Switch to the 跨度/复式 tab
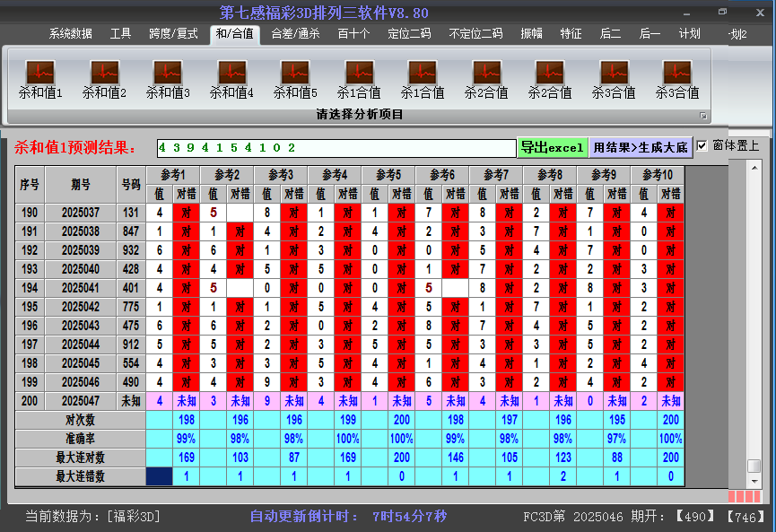Viewport: 776px width, 532px height. [173, 34]
